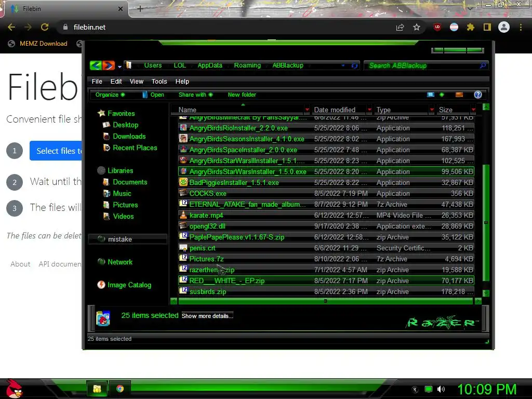The height and width of the screenshot is (399, 532).
Task: Open the Edit menu
Action: click(x=116, y=82)
